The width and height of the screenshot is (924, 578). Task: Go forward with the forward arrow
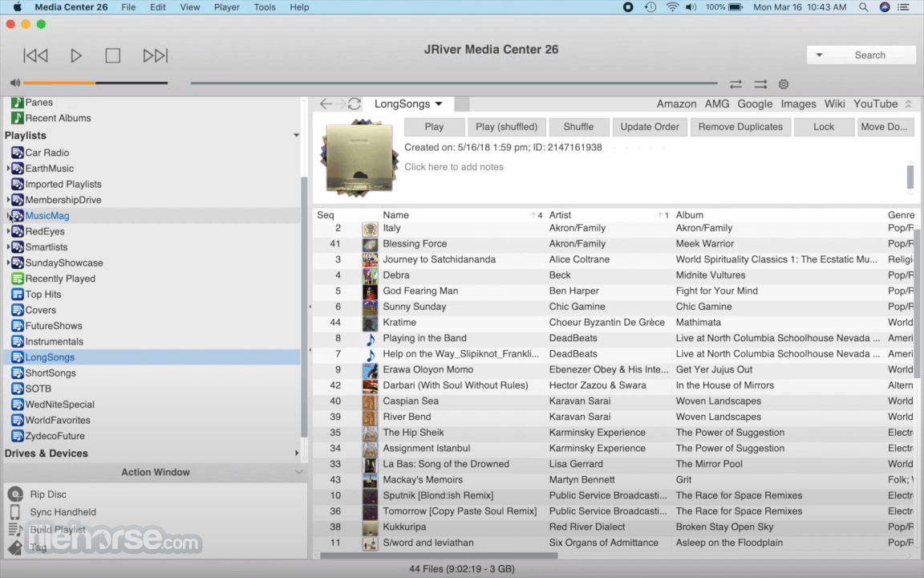pyautogui.click(x=341, y=104)
